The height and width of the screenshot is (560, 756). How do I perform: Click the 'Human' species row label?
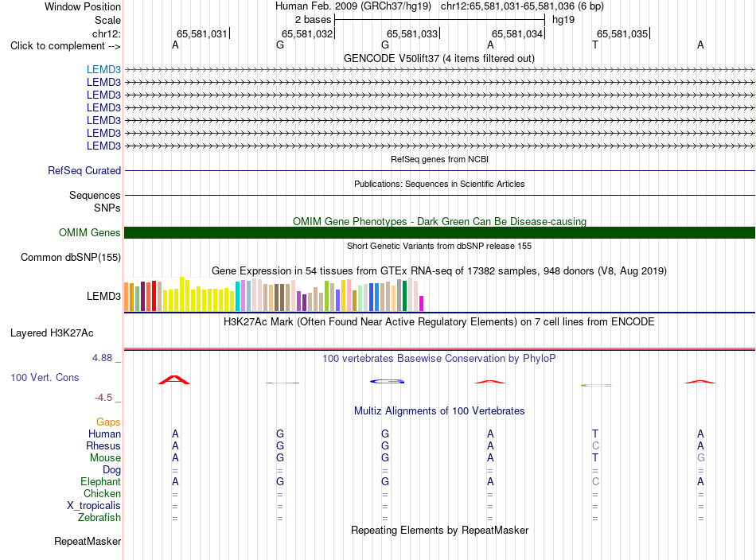[104, 434]
